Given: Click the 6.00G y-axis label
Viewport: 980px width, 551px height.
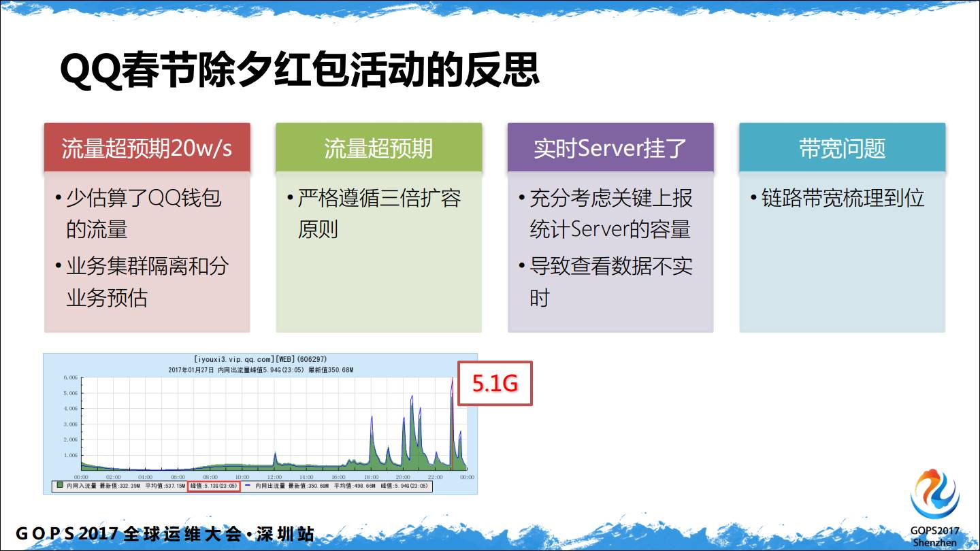Looking at the screenshot, I should 71,377.
